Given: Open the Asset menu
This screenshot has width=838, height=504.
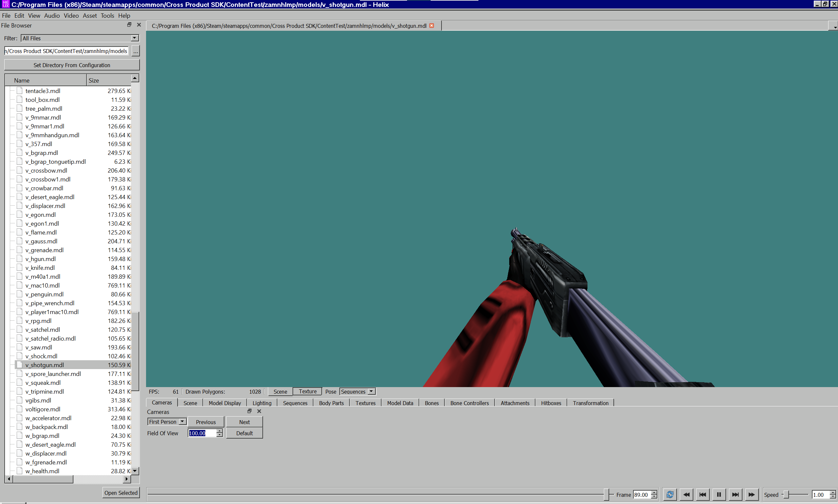Looking at the screenshot, I should (90, 16).
